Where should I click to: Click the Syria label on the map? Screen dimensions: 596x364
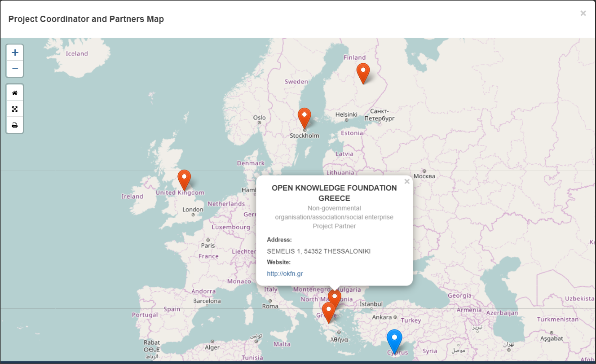coord(430,351)
